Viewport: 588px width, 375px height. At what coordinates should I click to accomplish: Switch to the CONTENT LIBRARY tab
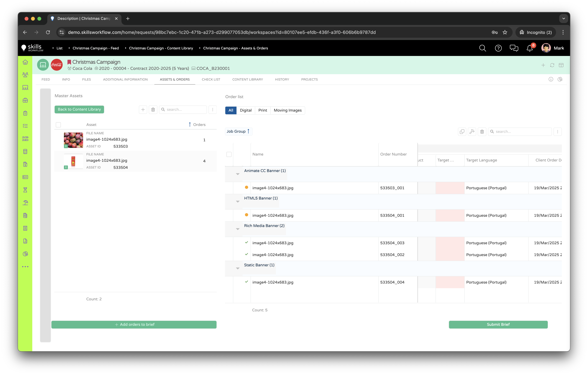(x=247, y=79)
